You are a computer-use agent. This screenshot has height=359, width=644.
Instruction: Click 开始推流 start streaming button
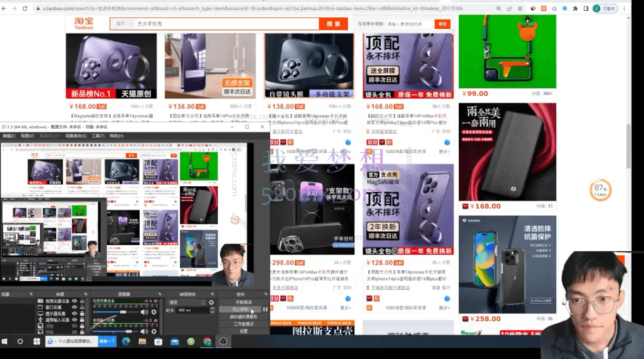244,302
